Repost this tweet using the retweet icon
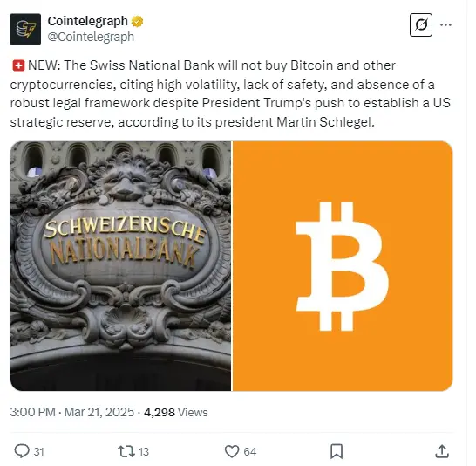This screenshot has height=466, width=476. pos(126,451)
